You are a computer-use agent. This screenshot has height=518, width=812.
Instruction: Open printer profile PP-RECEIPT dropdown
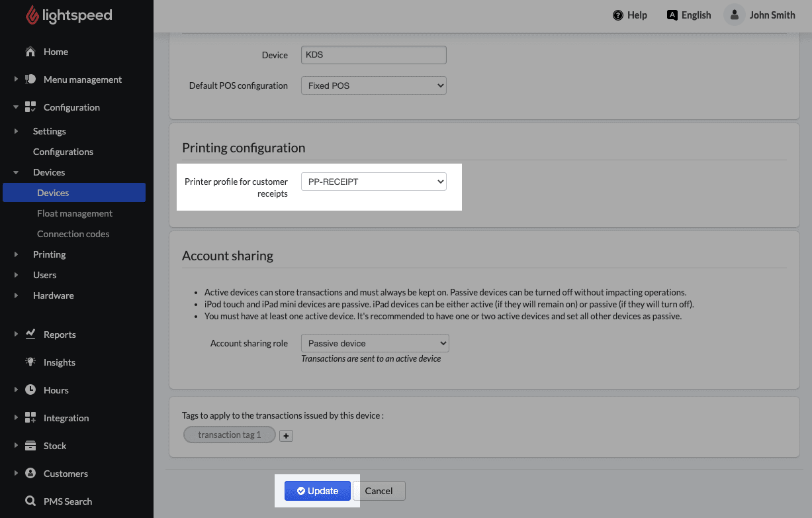click(373, 181)
